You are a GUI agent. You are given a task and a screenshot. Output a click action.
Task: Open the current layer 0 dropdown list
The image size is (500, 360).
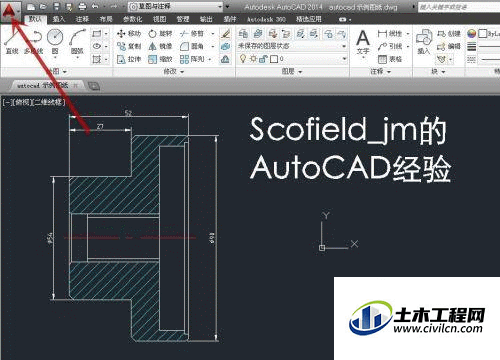(x=292, y=59)
